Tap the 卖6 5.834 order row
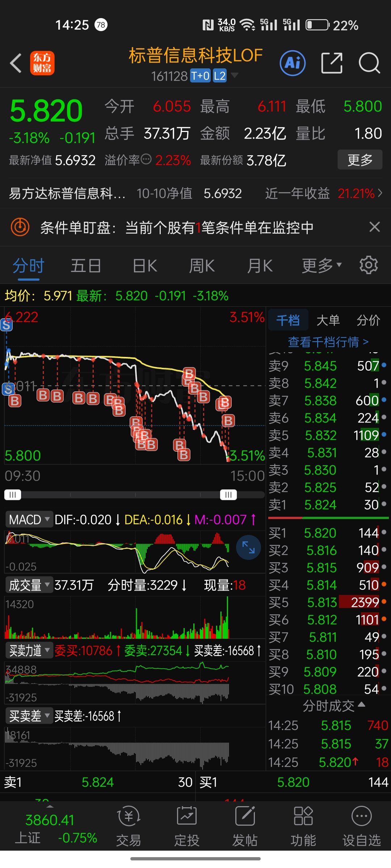This screenshot has width=391, height=868. coord(328,418)
